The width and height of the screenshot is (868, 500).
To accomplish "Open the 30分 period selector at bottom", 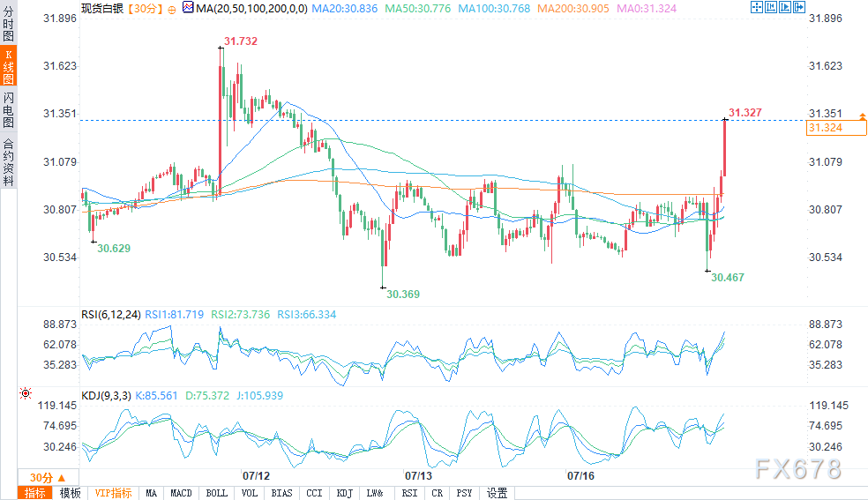I will (x=49, y=477).
